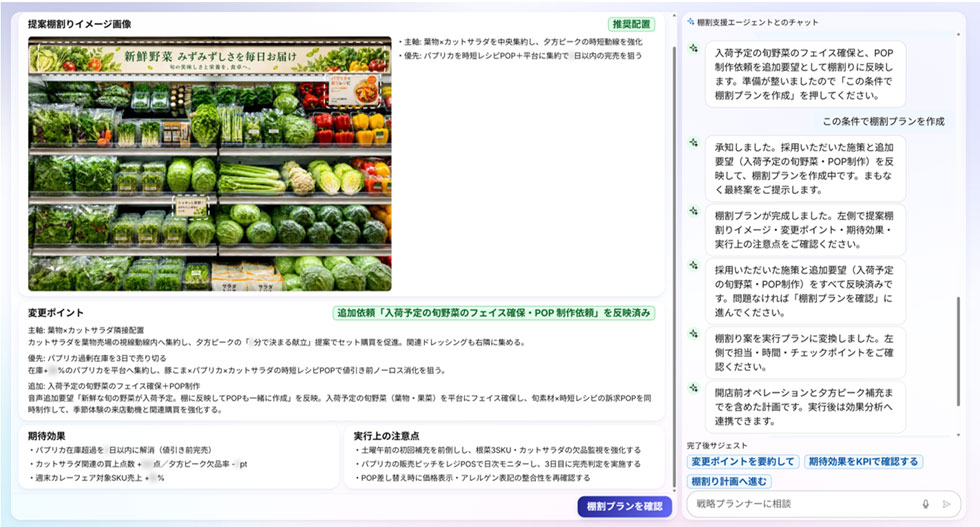Click chat bubble starting 入荷予定の旬野菜のフェイス確保と
The height and width of the screenshot is (527, 980).
[x=805, y=74]
